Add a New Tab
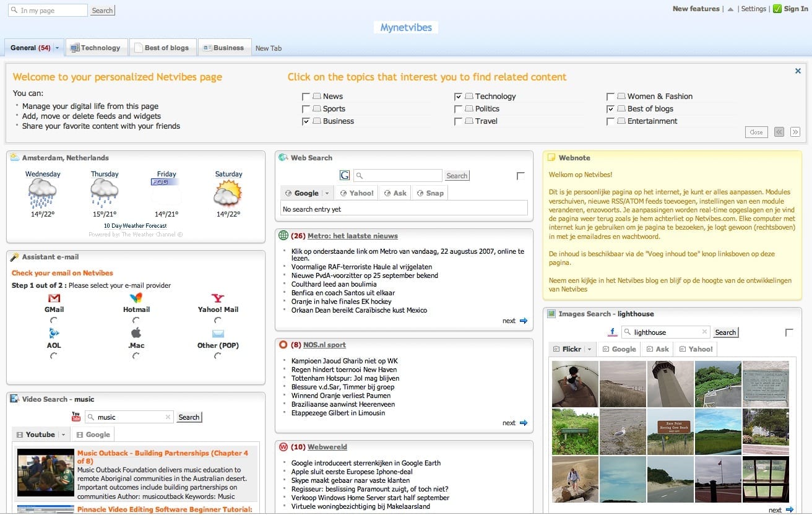This screenshot has height=515, width=812. (x=269, y=48)
